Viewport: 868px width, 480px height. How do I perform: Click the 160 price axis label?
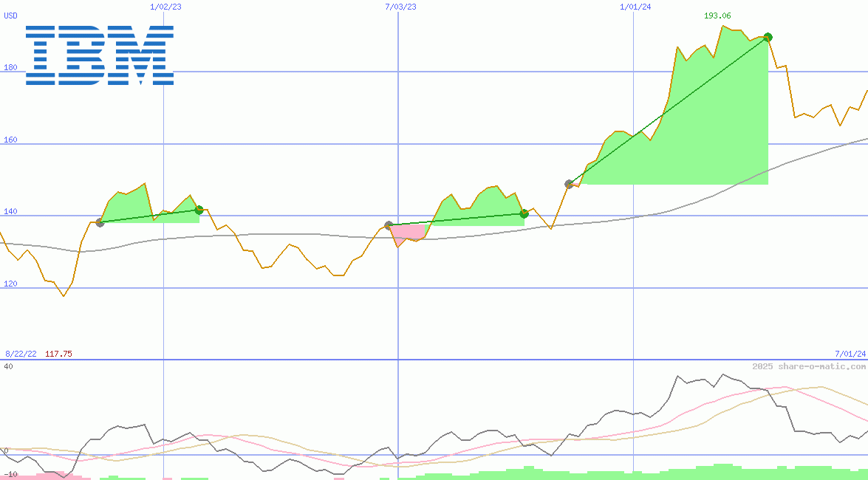point(10,140)
